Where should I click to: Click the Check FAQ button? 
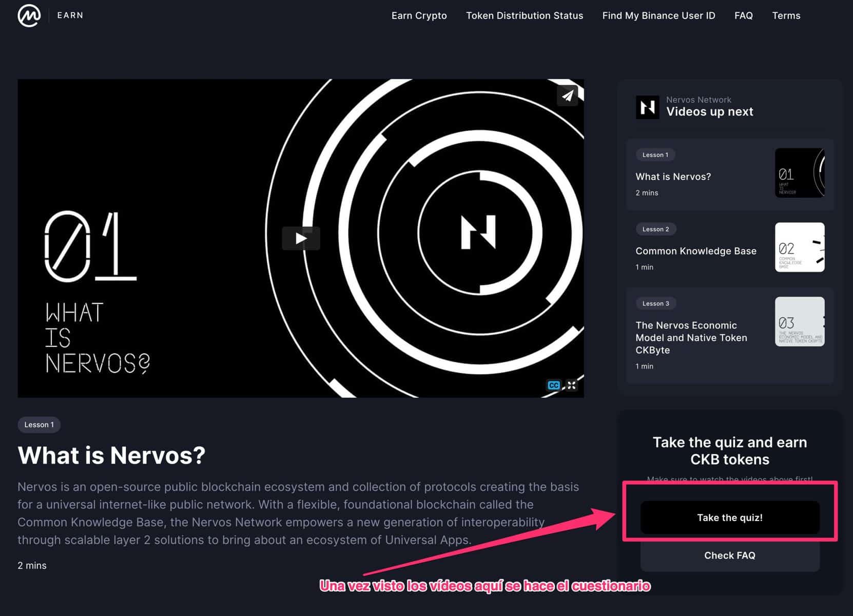(x=730, y=555)
